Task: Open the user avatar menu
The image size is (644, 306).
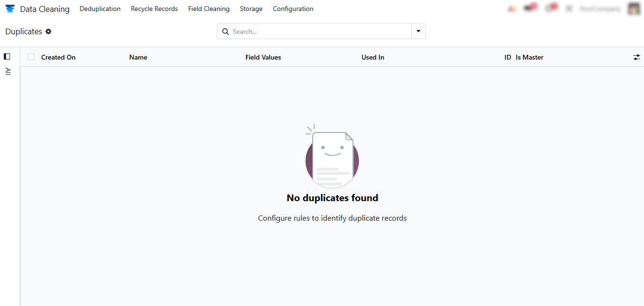Action: coord(634,9)
